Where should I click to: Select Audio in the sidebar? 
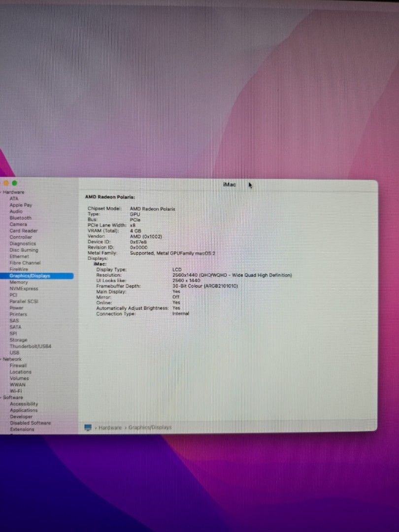pos(16,211)
